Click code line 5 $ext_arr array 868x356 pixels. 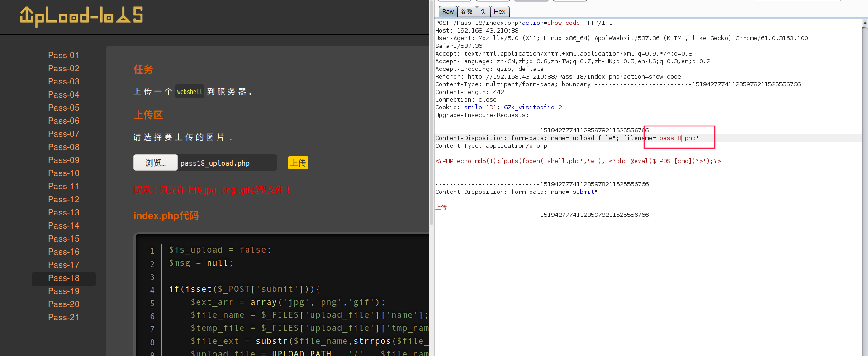288,302
